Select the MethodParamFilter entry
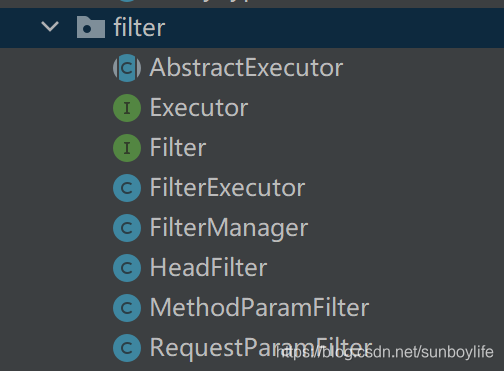Viewport: 504px width, 371px height. pos(259,307)
